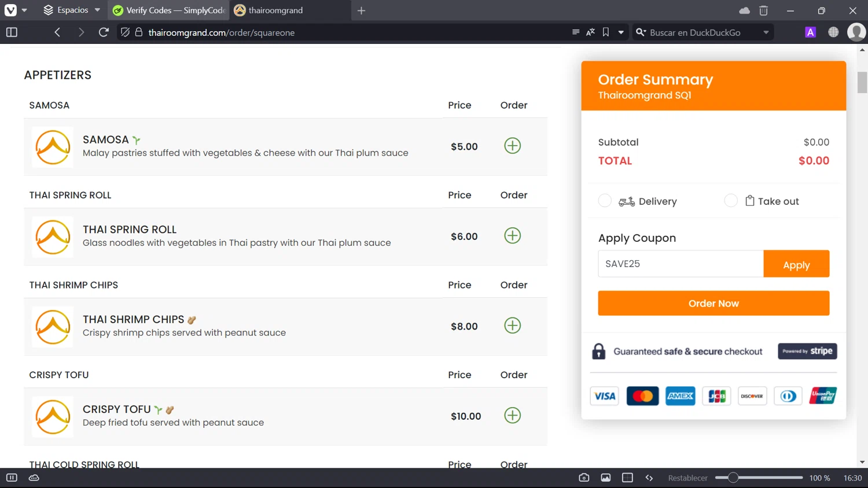Click the coupon code input field
Viewport: 868px width, 488px height.
[681, 264]
